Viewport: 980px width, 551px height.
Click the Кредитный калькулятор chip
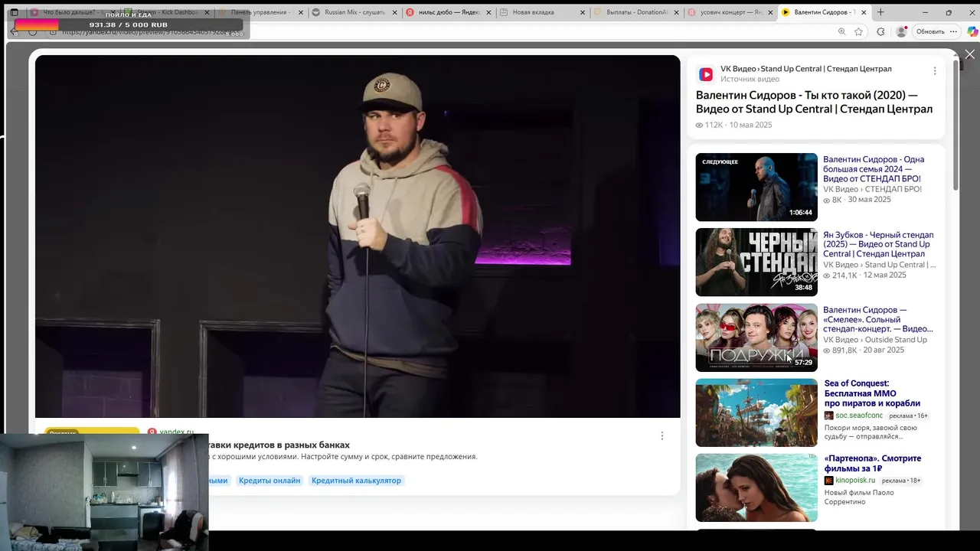coord(356,481)
